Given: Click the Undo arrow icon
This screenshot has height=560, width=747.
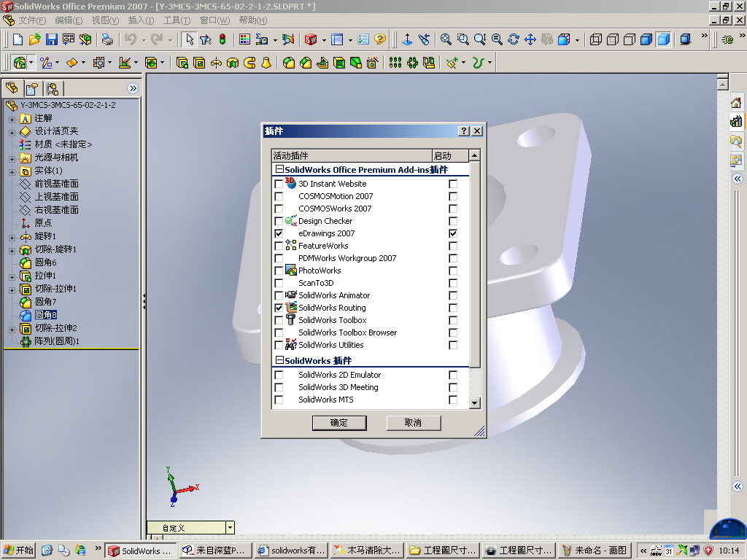Looking at the screenshot, I should [131, 39].
